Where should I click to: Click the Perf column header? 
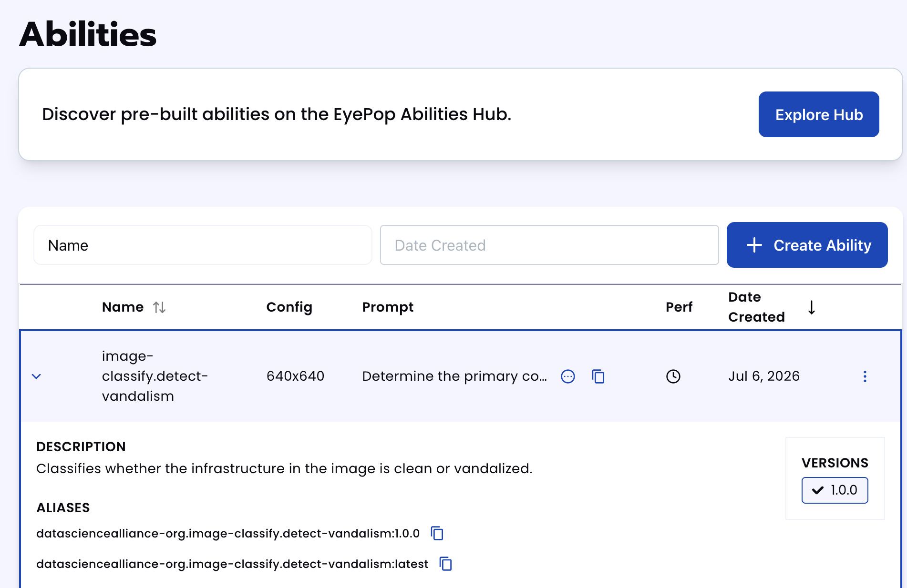click(679, 307)
